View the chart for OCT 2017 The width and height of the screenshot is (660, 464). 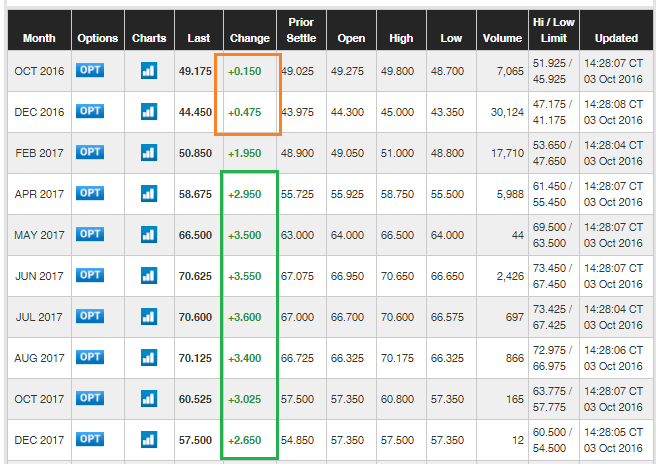coord(148,398)
